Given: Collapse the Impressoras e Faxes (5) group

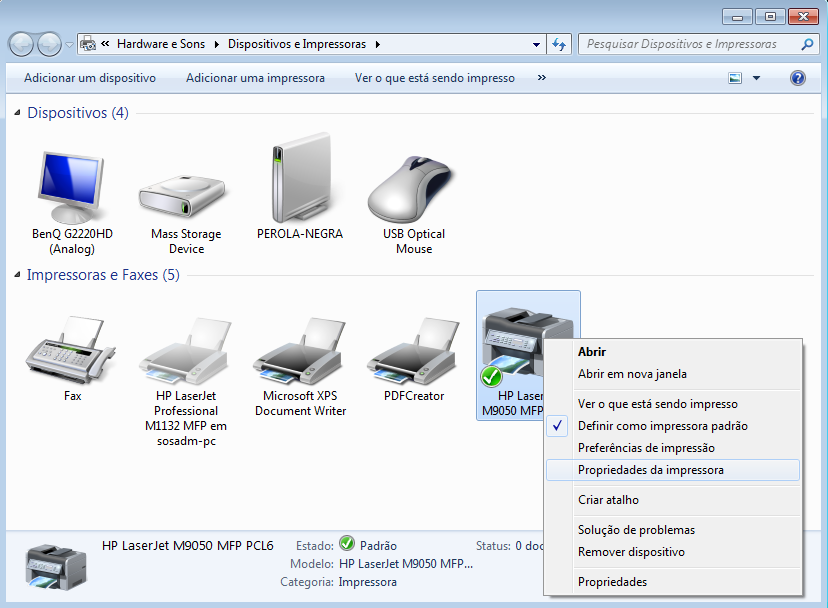Looking at the screenshot, I should [17, 275].
